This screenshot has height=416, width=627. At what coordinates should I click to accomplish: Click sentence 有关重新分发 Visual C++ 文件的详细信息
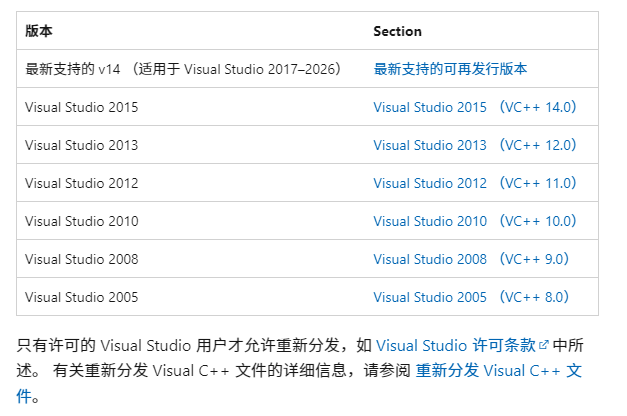coord(199,371)
